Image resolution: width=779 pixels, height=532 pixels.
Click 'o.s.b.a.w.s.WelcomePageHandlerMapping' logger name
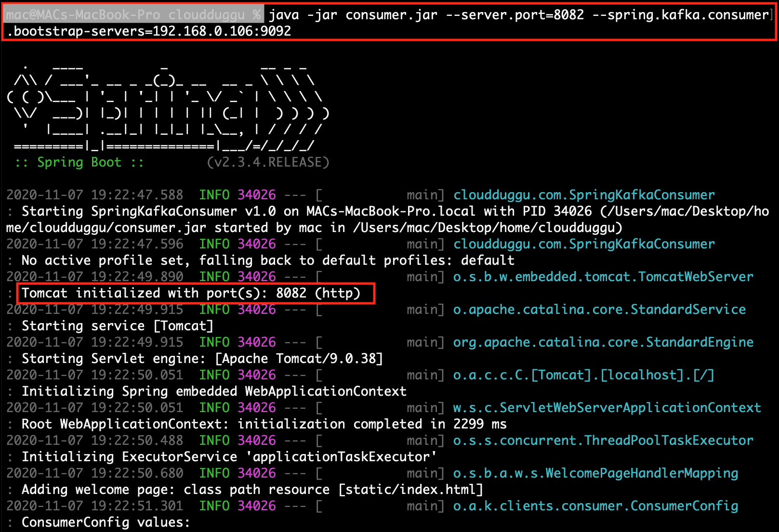(595, 473)
